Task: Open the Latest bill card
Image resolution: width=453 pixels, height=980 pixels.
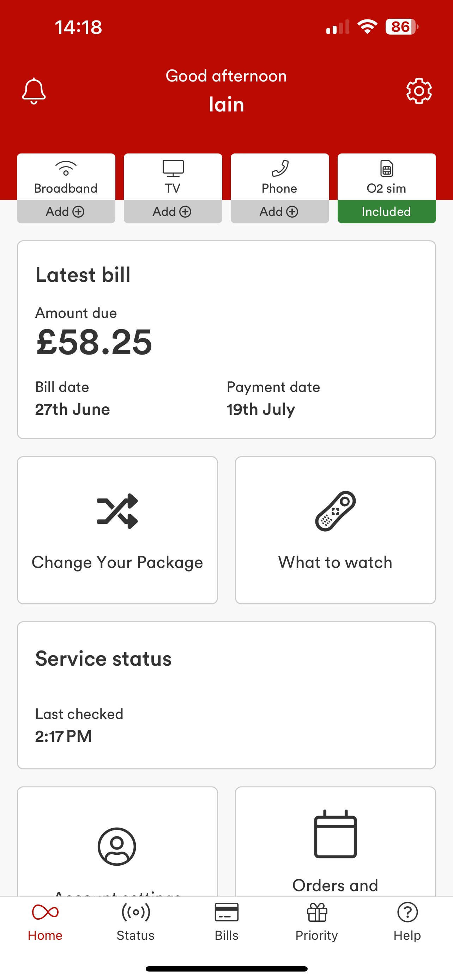Action: [x=226, y=340]
